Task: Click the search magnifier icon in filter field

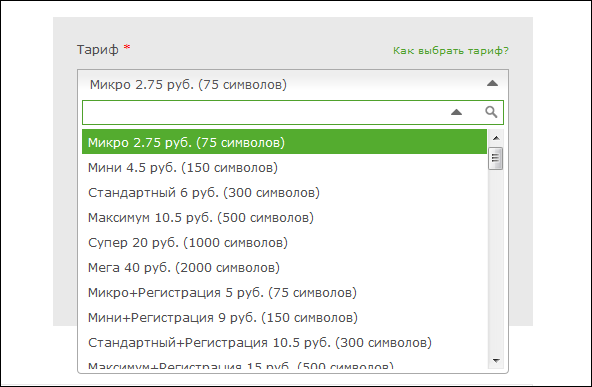Action: [x=491, y=112]
